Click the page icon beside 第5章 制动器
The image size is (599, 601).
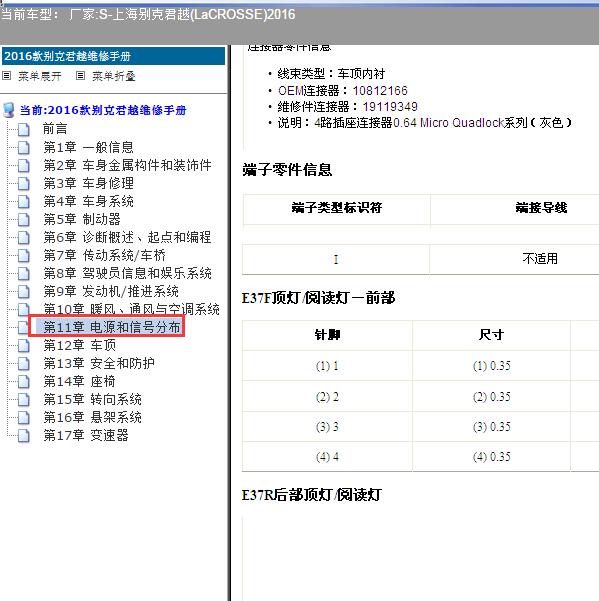24,219
